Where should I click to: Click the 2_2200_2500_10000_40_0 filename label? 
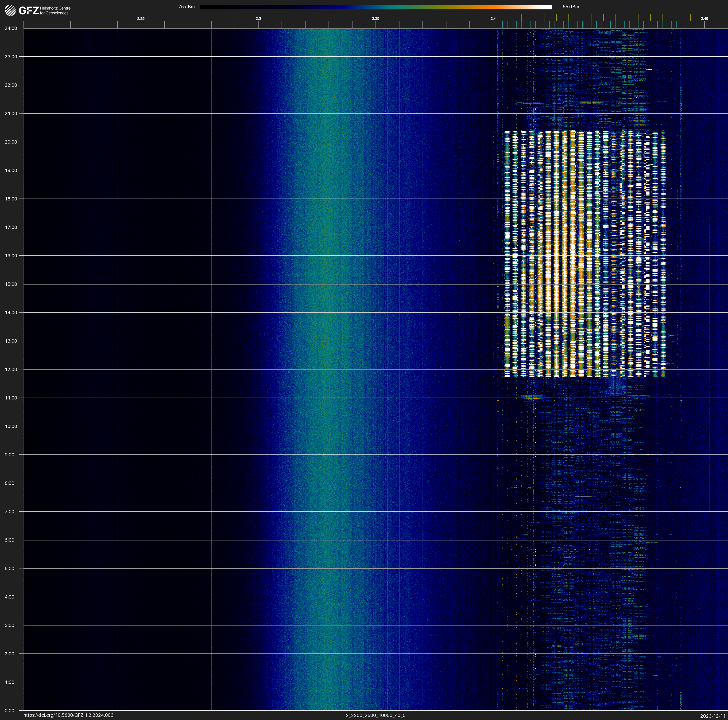click(375, 715)
